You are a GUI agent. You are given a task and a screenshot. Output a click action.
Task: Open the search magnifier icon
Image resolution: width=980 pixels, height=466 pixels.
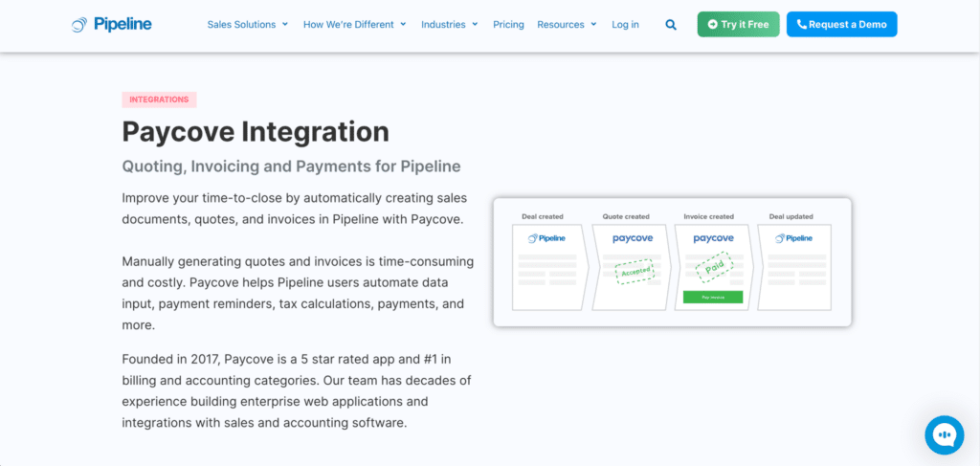[671, 25]
